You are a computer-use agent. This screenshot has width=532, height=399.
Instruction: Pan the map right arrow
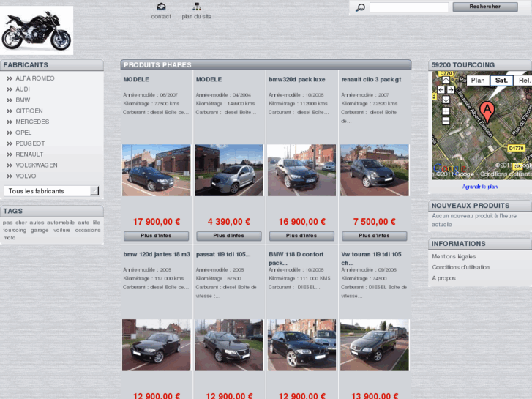pyautogui.click(x=451, y=89)
